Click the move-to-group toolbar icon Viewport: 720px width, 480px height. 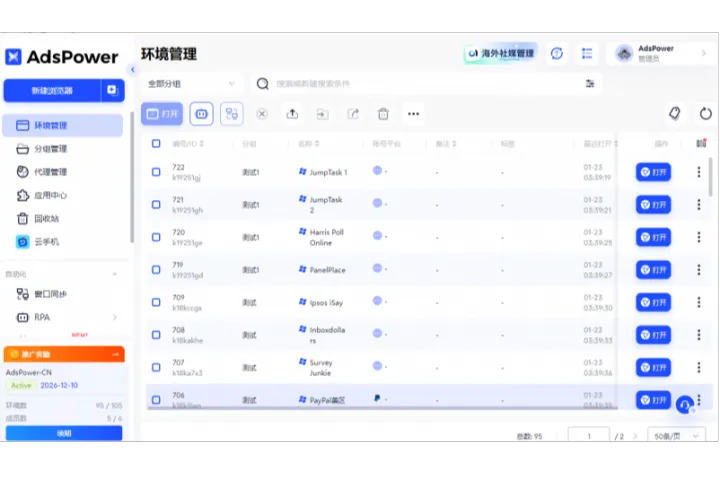click(322, 113)
